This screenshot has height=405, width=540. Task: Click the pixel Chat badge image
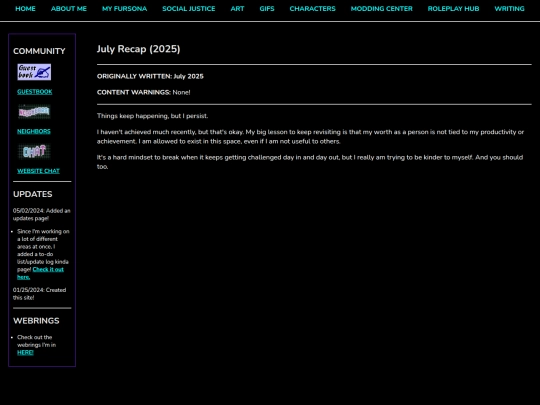click(x=34, y=151)
